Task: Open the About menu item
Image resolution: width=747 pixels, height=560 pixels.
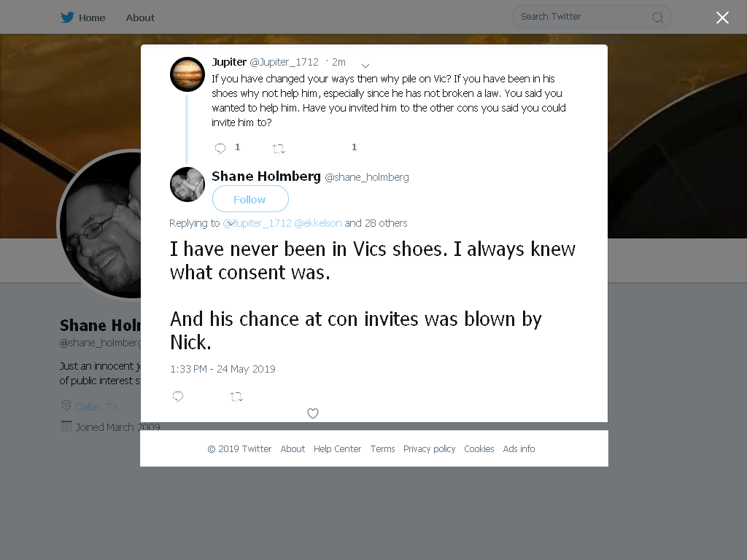Action: tap(140, 17)
